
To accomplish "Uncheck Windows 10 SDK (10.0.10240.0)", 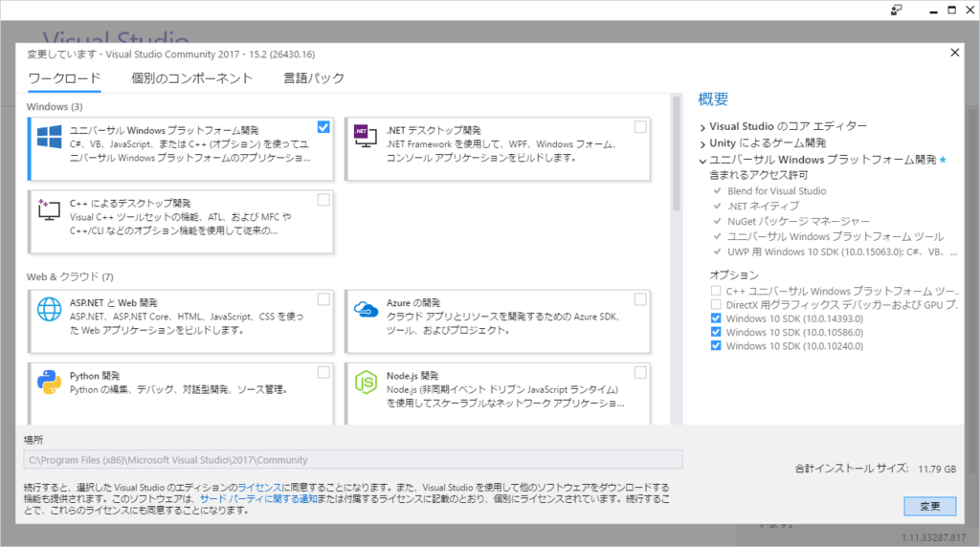I will pyautogui.click(x=716, y=346).
